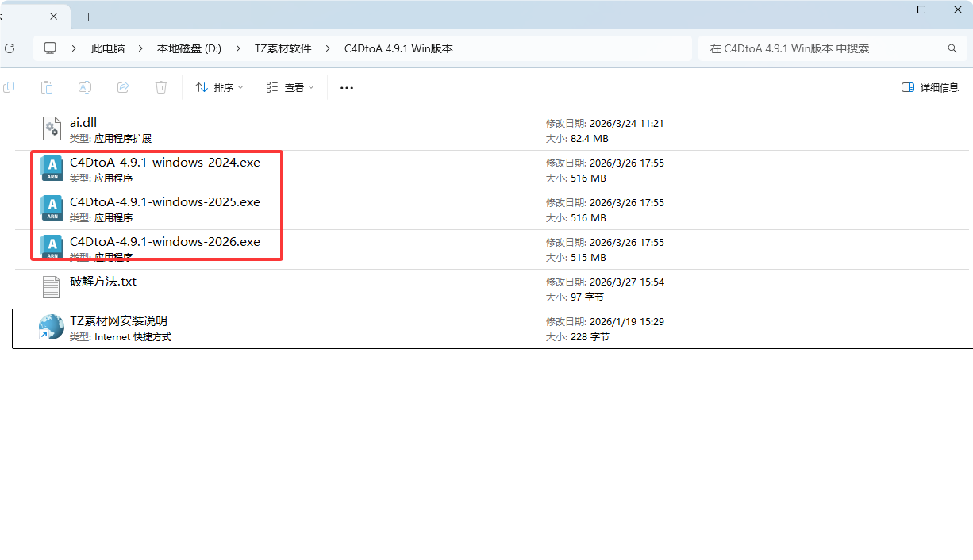The image size is (973, 560).
Task: Toggle the 详细信息 details pane
Action: (930, 87)
